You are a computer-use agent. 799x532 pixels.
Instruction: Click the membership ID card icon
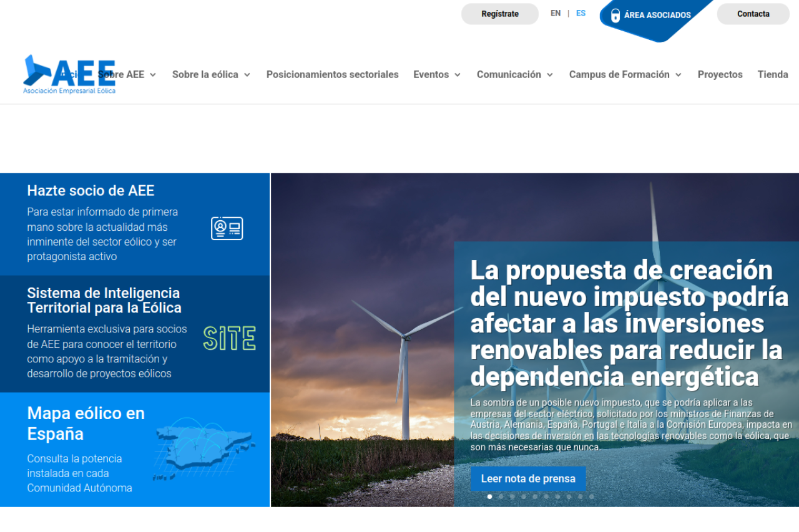coord(227,228)
